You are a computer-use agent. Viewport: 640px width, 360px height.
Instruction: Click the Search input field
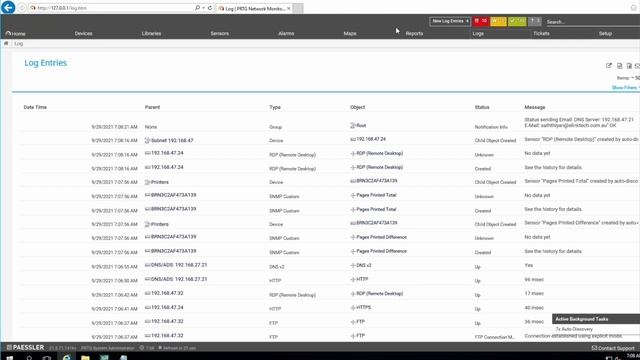point(592,22)
